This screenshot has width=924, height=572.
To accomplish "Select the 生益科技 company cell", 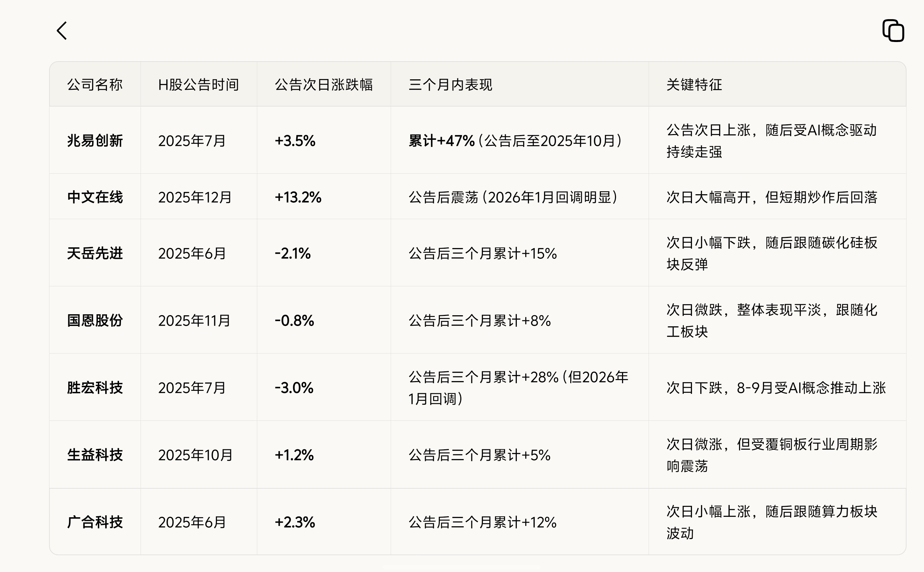I will 95,455.
